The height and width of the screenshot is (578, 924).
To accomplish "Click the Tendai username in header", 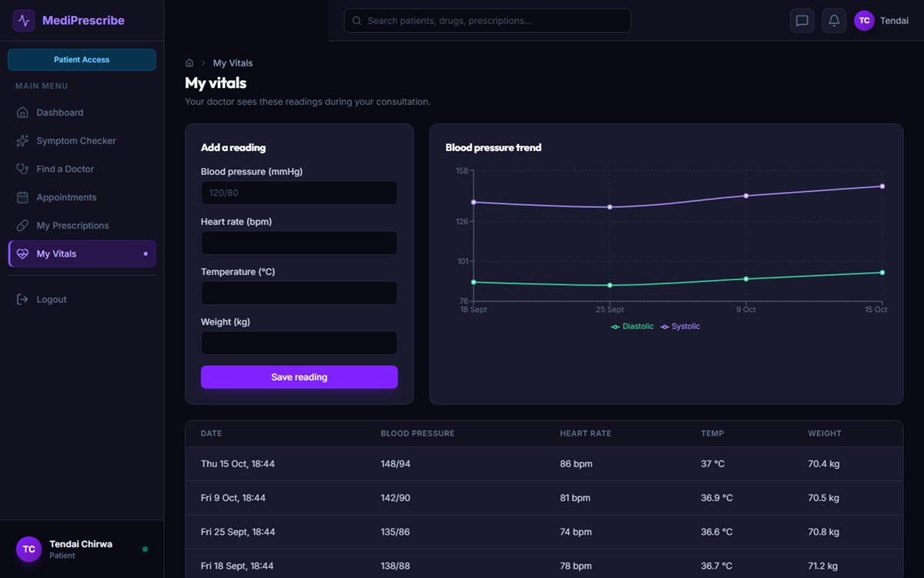I will [894, 21].
